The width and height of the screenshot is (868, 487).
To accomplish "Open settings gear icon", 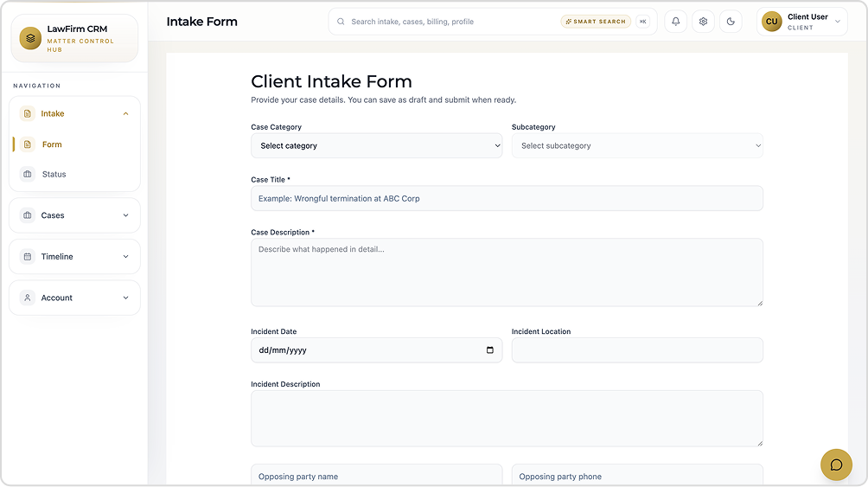I will (703, 22).
